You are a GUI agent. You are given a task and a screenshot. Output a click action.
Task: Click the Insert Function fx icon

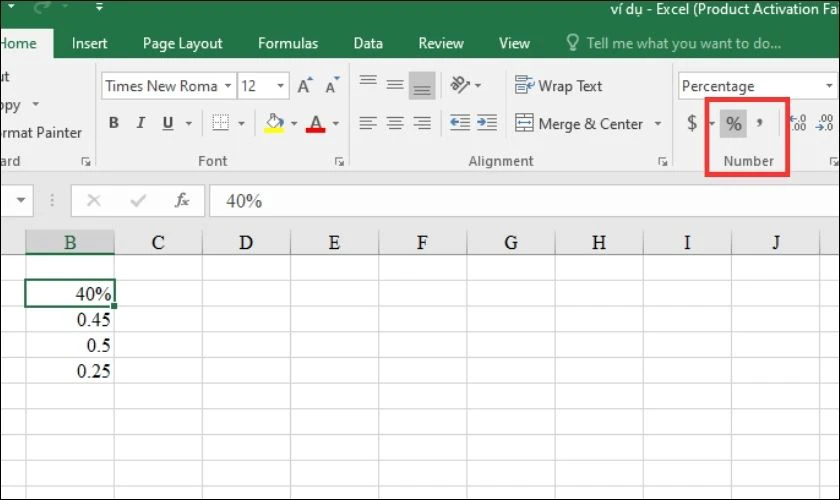(x=182, y=200)
